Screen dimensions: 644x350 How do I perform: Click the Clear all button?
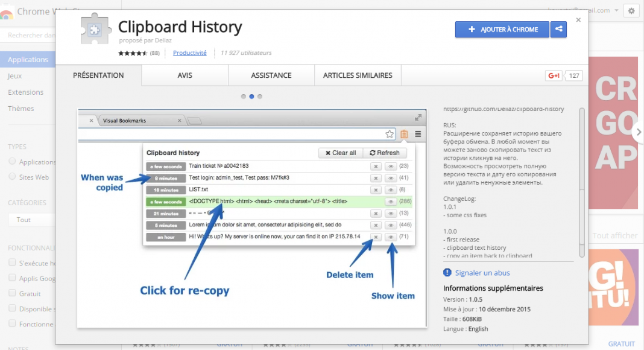click(x=341, y=153)
